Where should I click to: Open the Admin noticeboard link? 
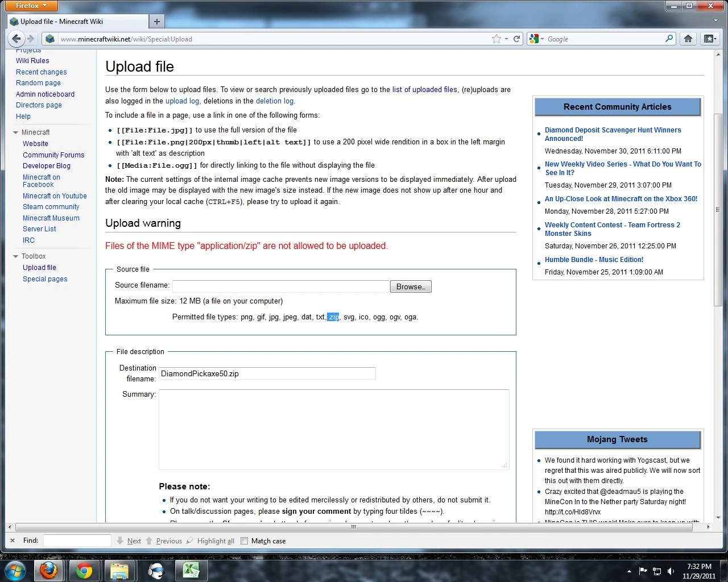click(45, 94)
